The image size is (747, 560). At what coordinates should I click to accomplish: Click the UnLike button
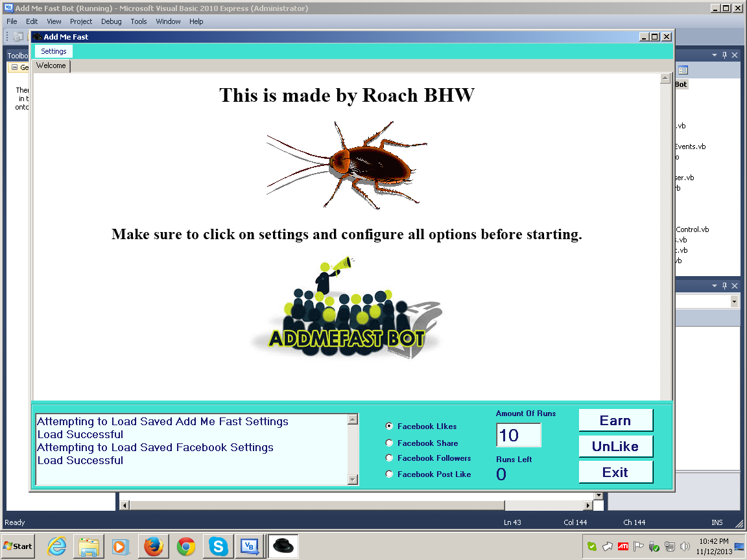pyautogui.click(x=615, y=446)
